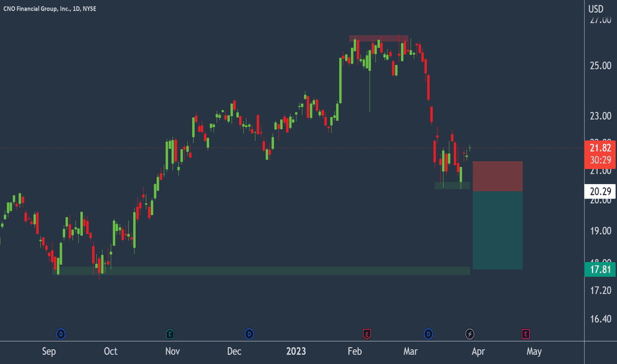Select the teal profit zone of short position
Viewport: 617px width, 364px height.
[x=497, y=230]
